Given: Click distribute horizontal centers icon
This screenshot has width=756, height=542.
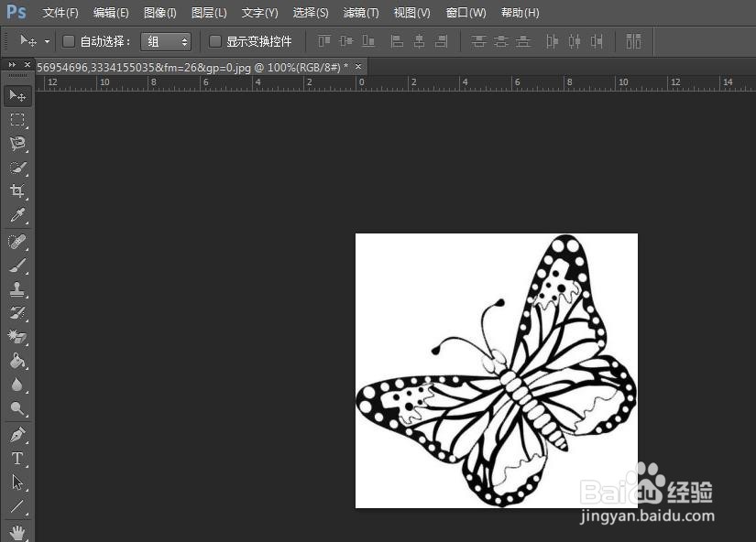Looking at the screenshot, I should [x=575, y=41].
